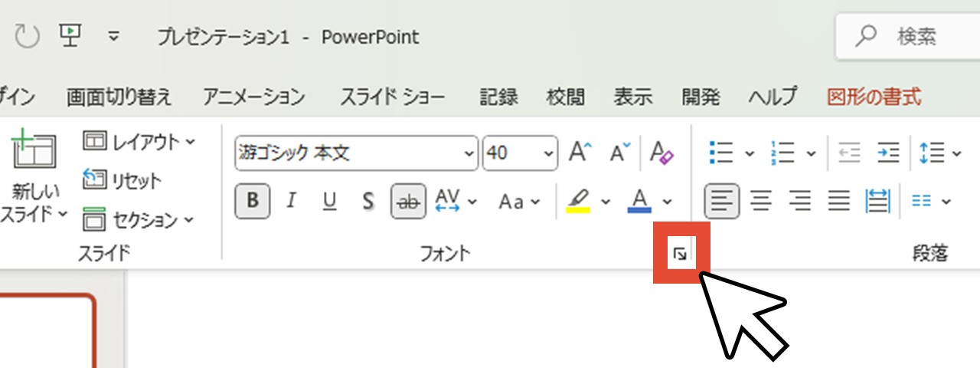Click the Redo/Repeat icon in title bar
The height and width of the screenshot is (368, 980).
pos(27,36)
